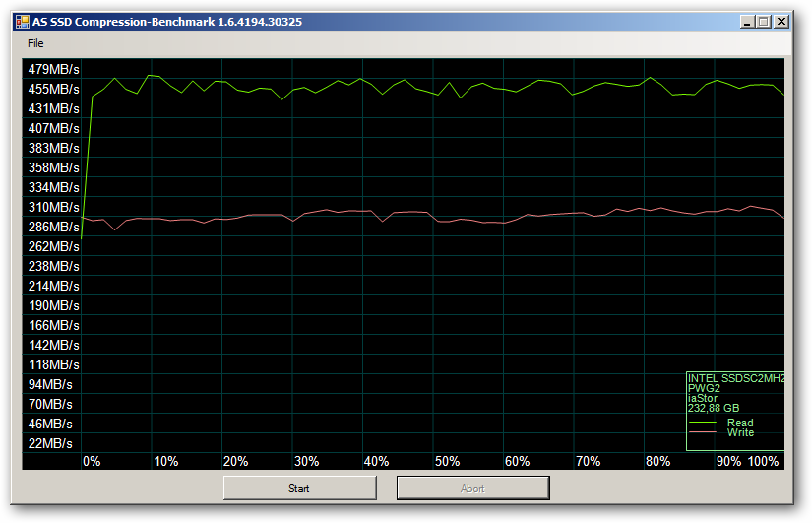Click the 407MB/s axis label

click(54, 129)
